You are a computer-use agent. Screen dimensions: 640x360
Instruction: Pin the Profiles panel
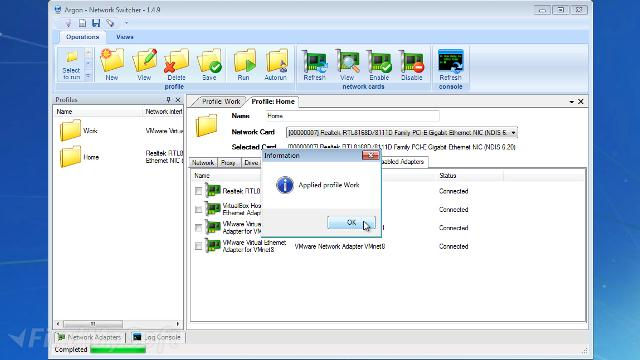(x=168, y=100)
